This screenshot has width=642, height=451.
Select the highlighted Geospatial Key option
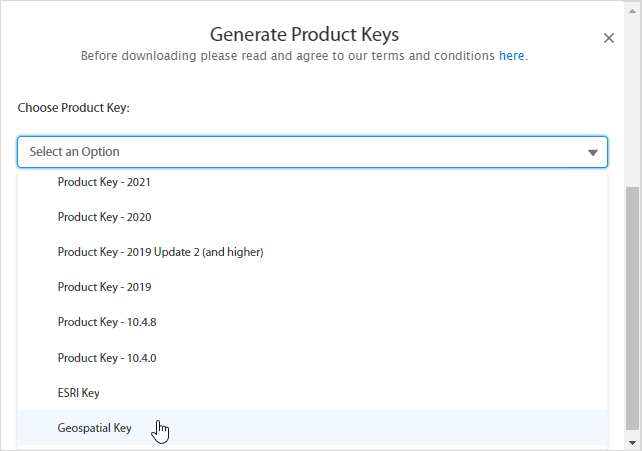94,428
